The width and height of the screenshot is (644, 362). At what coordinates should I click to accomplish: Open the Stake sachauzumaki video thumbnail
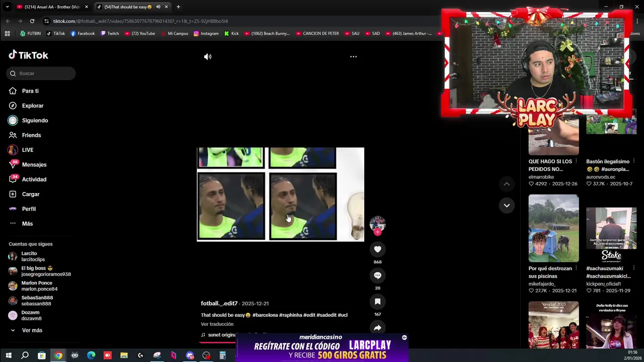[x=611, y=228]
